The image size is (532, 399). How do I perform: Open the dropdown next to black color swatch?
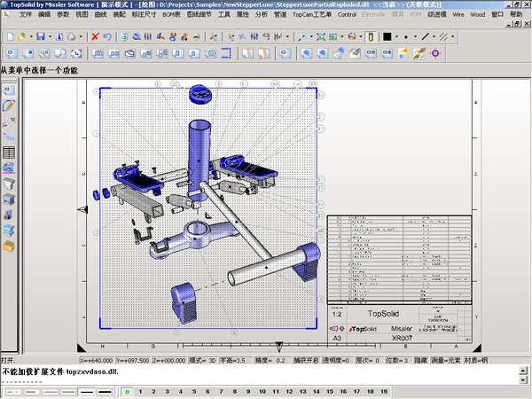tap(397, 36)
